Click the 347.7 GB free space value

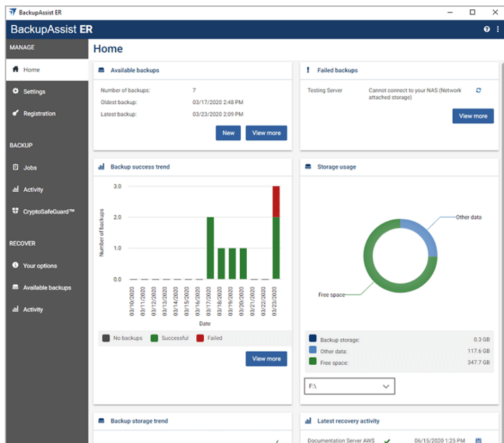tap(478, 362)
